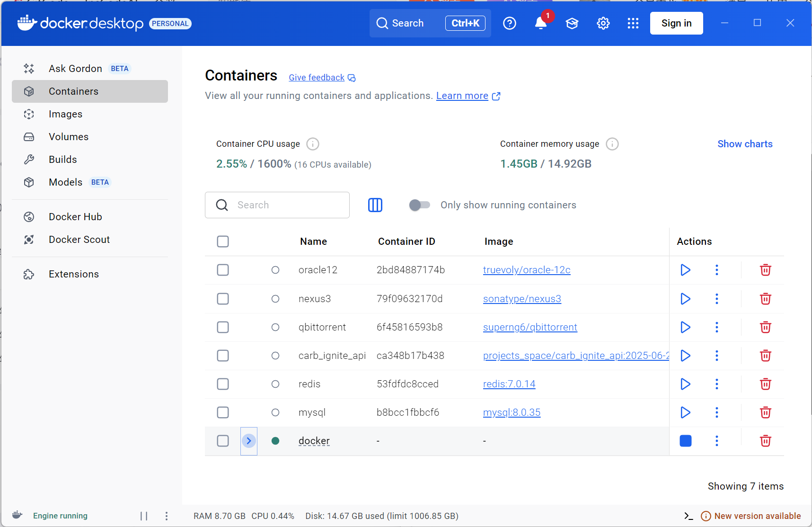
Task: Click the manage columns icon
Action: [375, 205]
